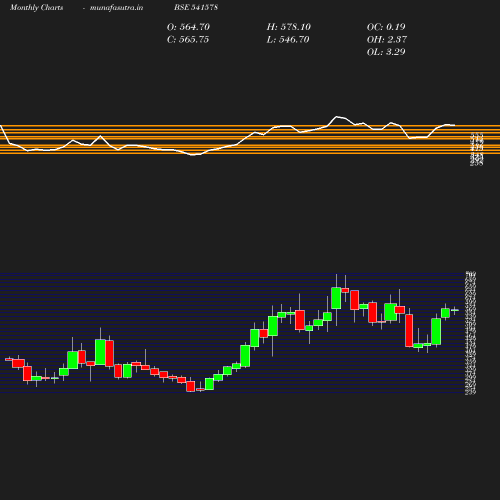
Task: Select the close price 'C: 565.75'
Action: pos(188,39)
